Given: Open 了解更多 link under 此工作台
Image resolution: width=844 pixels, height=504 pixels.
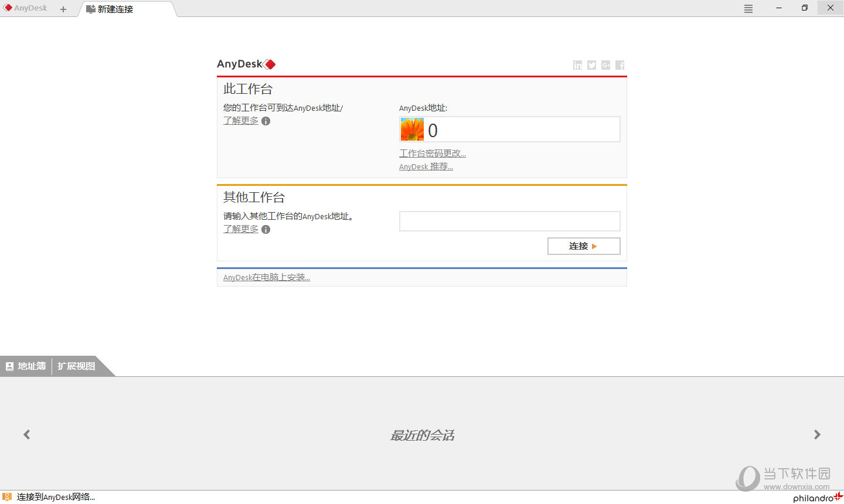Looking at the screenshot, I should pyautogui.click(x=241, y=121).
